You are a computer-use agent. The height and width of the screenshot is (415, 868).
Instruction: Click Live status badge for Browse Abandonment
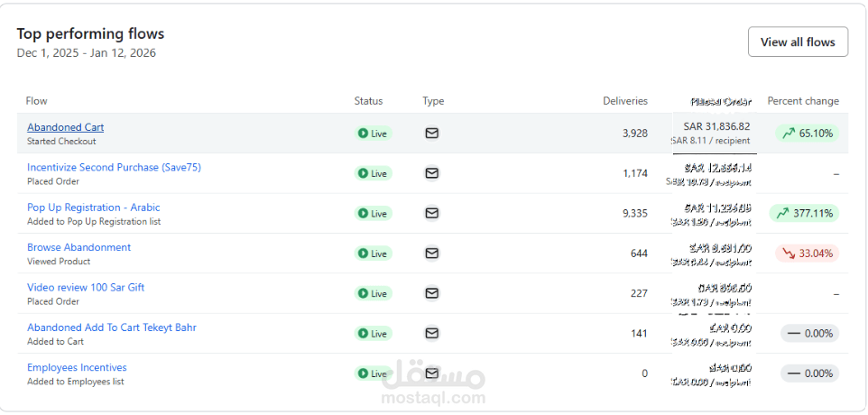[374, 254]
